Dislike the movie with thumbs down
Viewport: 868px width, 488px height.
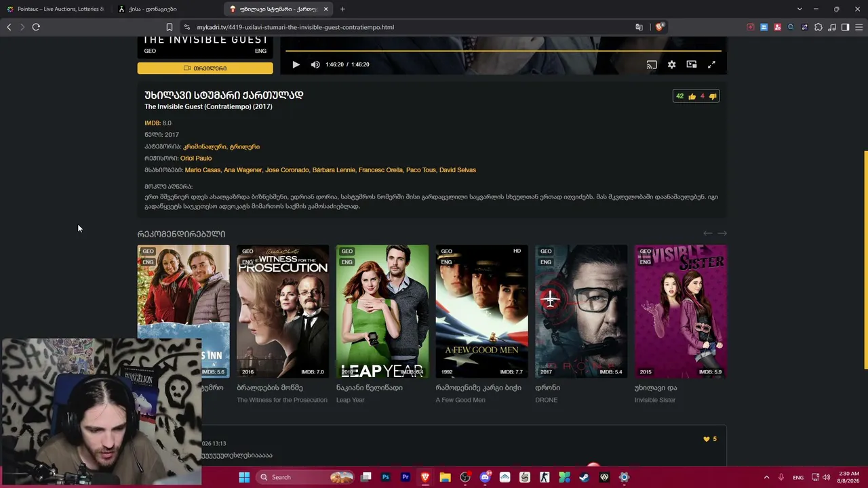pyautogui.click(x=712, y=96)
